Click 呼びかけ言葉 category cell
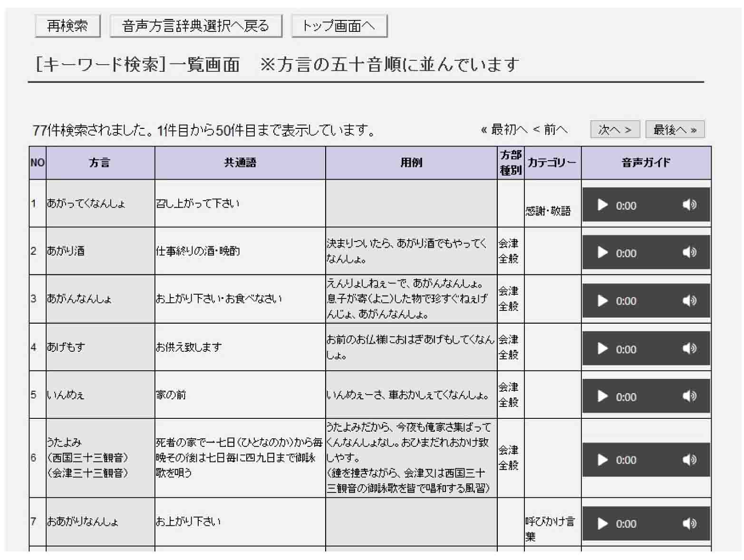Image resolution: width=744 pixels, height=560 pixels. coord(552,521)
